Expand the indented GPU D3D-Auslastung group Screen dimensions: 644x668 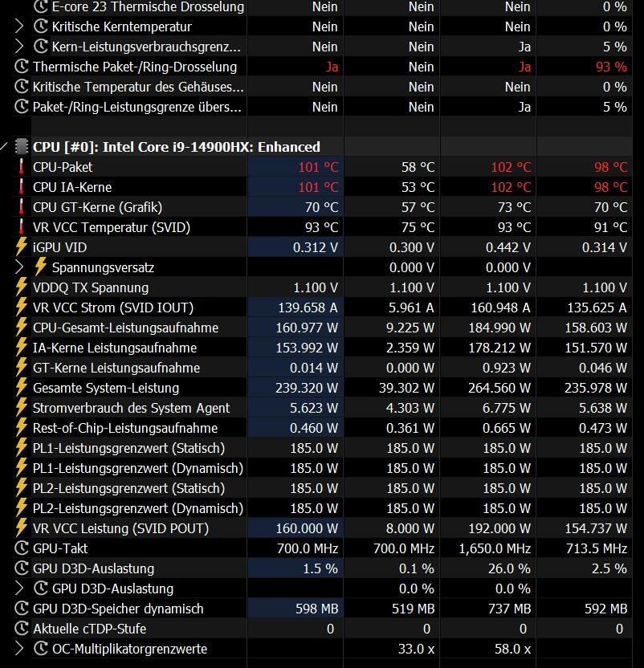(18, 589)
